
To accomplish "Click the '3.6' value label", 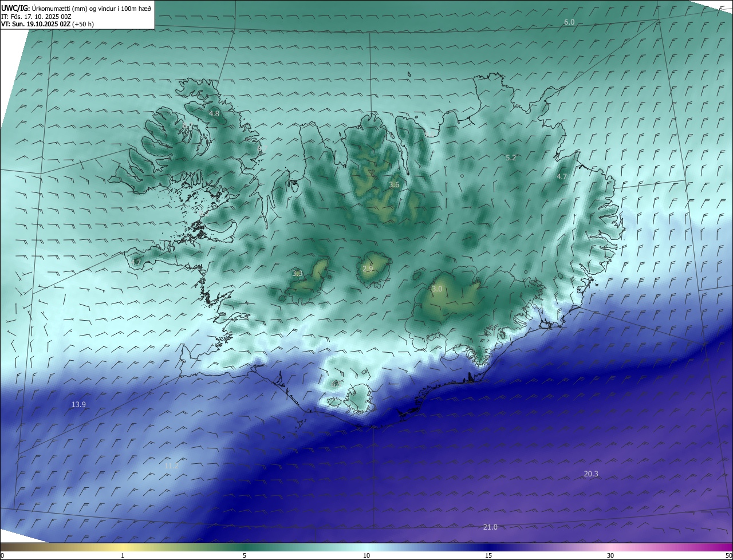I will (394, 184).
